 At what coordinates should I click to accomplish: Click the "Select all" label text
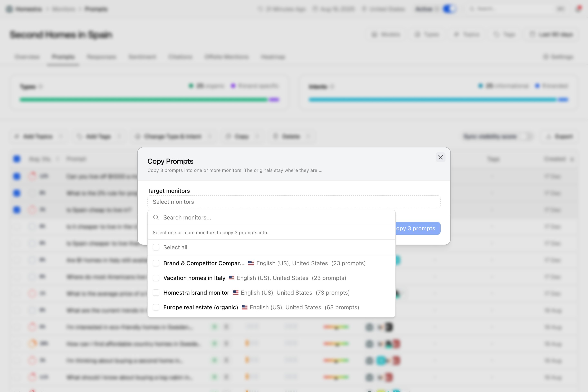175,247
